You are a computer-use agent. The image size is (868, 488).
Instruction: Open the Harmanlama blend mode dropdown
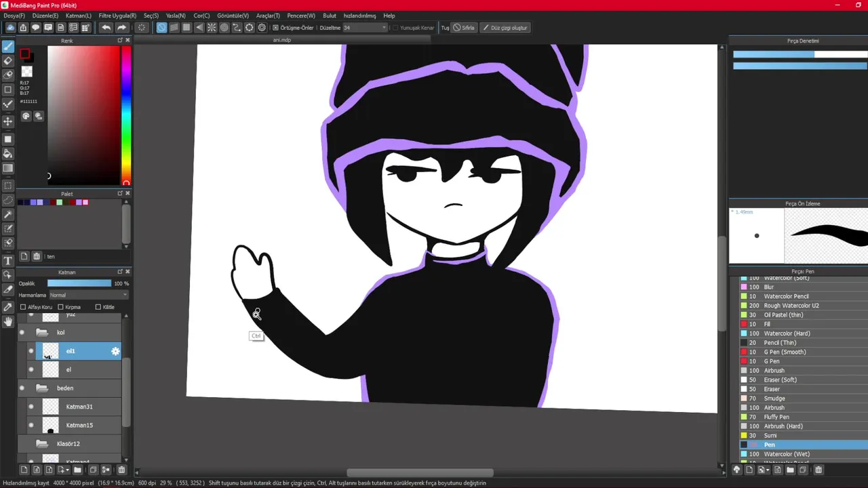point(88,295)
